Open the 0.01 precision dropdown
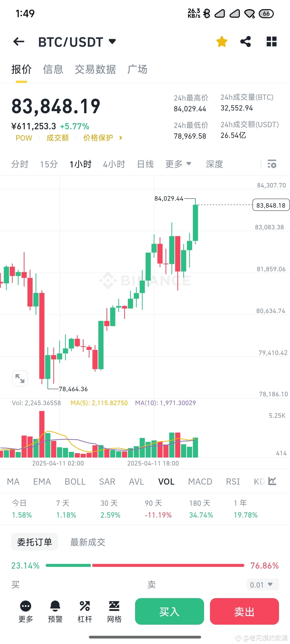The image size is (290, 644). (x=262, y=584)
